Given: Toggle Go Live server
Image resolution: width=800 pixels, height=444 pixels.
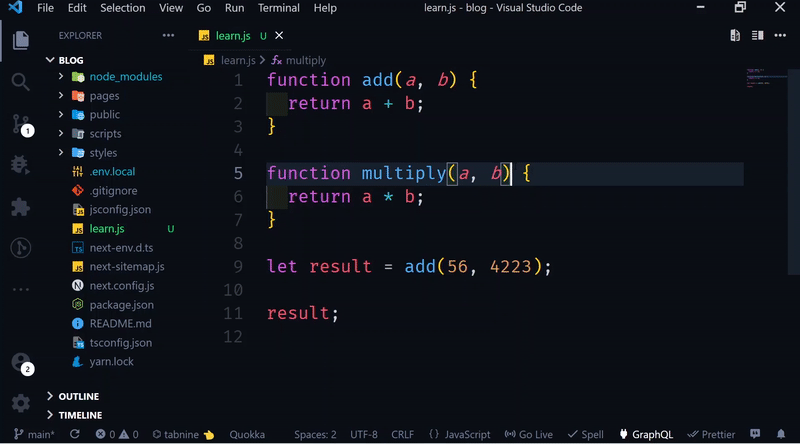Looking at the screenshot, I should [529, 434].
